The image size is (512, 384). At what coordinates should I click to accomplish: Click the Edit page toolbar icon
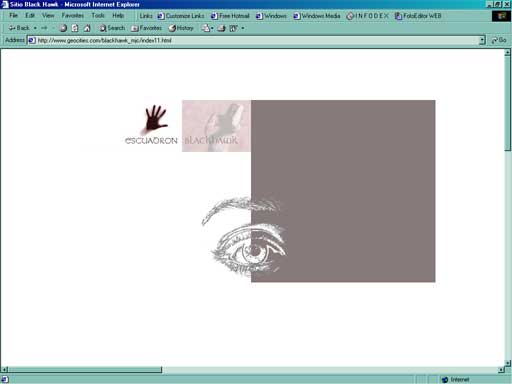234,28
